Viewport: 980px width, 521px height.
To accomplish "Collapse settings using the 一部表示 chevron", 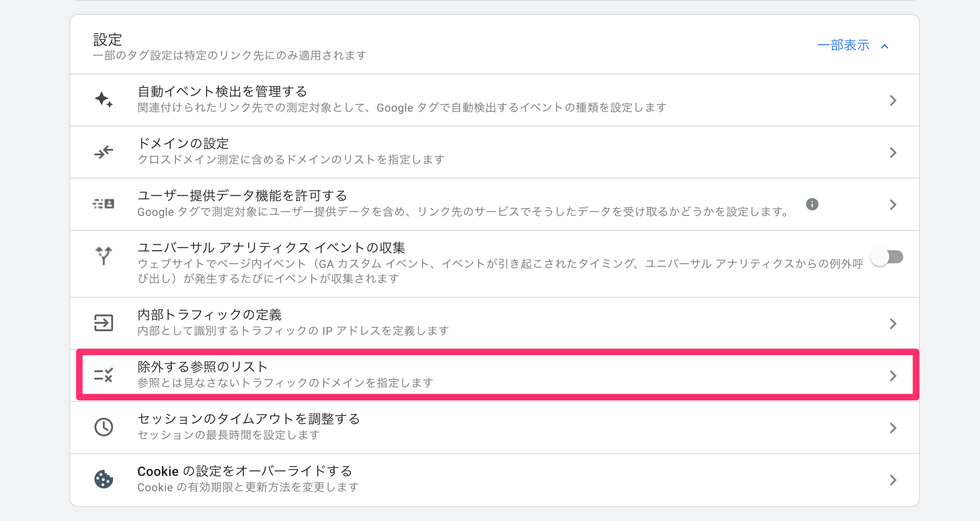I will 885,46.
